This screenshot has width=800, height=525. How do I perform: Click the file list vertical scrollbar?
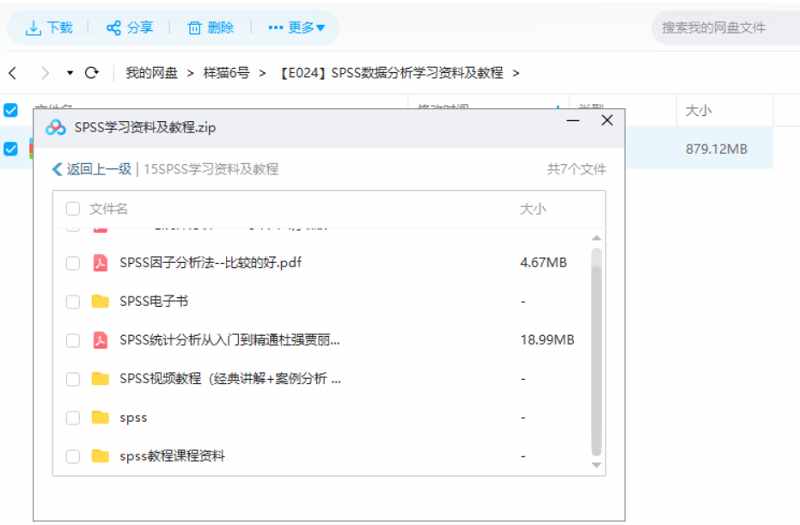pyautogui.click(x=597, y=350)
